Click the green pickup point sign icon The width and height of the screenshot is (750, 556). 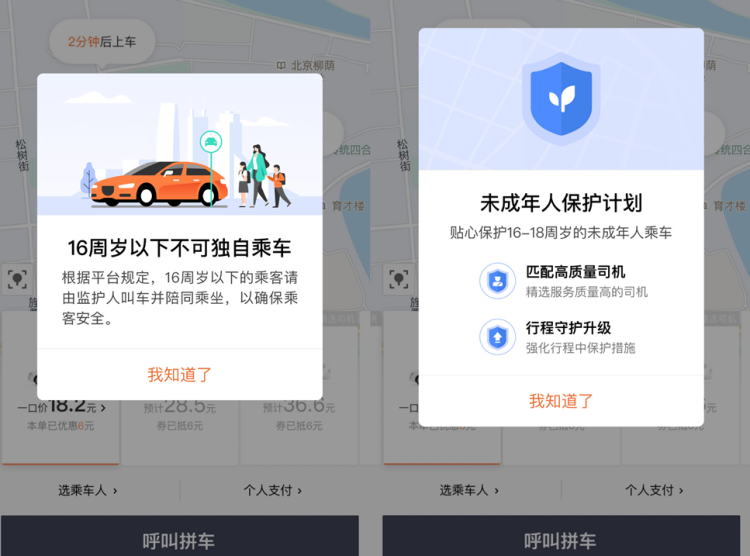[x=210, y=142]
